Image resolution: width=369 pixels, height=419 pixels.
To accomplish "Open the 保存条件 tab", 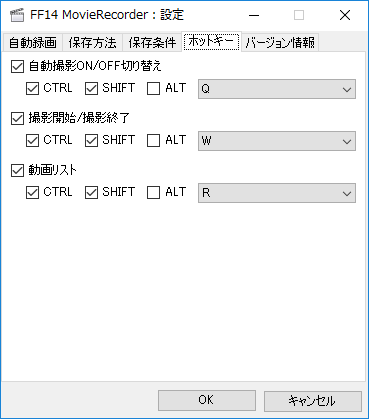I will pos(152,43).
